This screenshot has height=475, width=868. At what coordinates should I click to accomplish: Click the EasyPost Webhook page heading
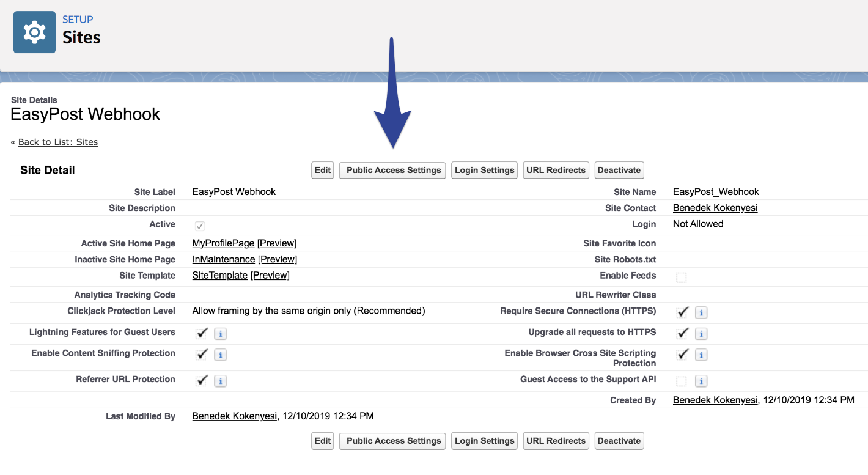[x=86, y=114]
